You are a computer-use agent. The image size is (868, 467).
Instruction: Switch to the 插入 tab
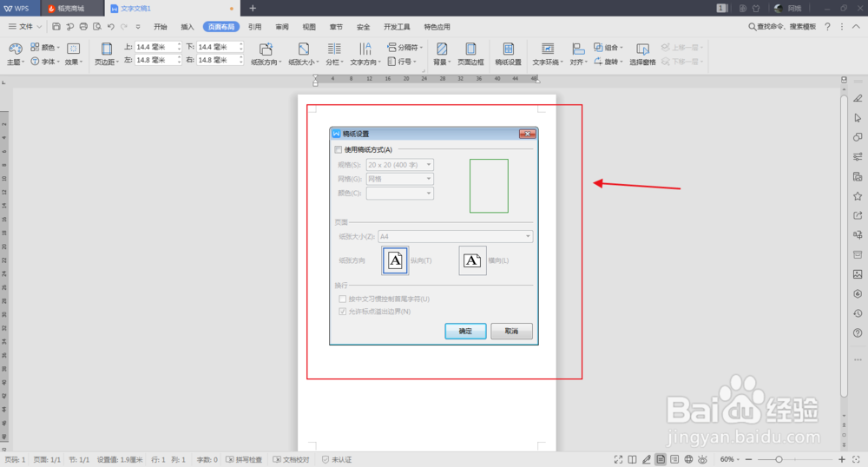pyautogui.click(x=187, y=27)
